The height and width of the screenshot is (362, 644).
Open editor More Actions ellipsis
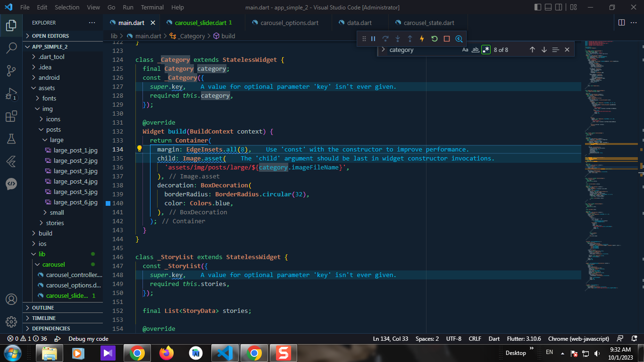coord(634,23)
